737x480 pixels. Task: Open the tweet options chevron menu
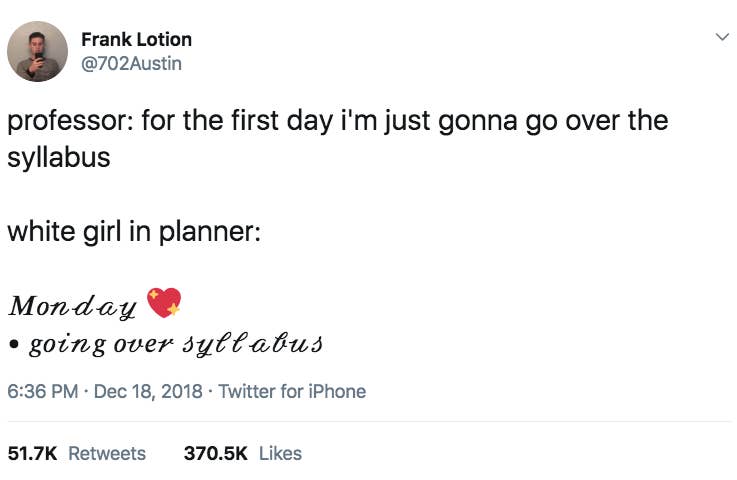tap(720, 37)
